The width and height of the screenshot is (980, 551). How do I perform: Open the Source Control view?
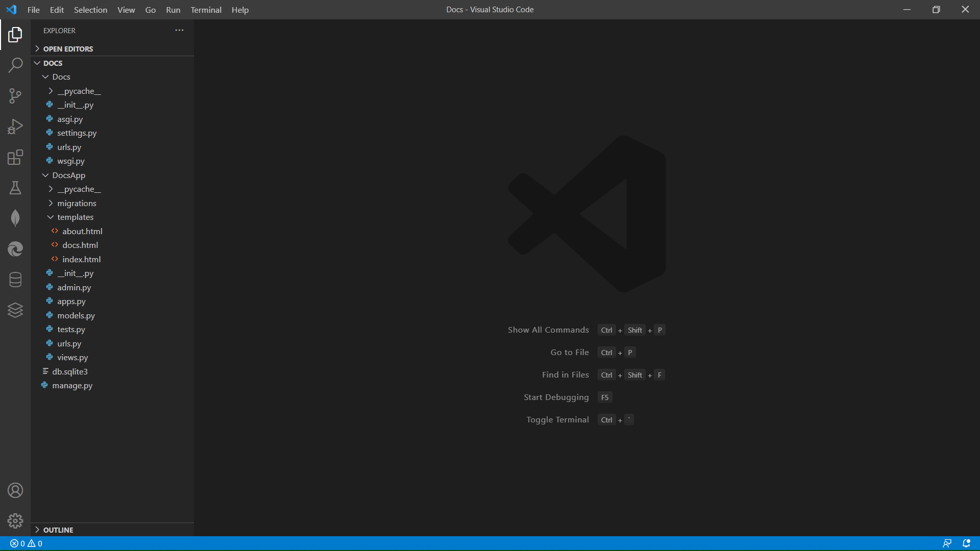pos(15,96)
